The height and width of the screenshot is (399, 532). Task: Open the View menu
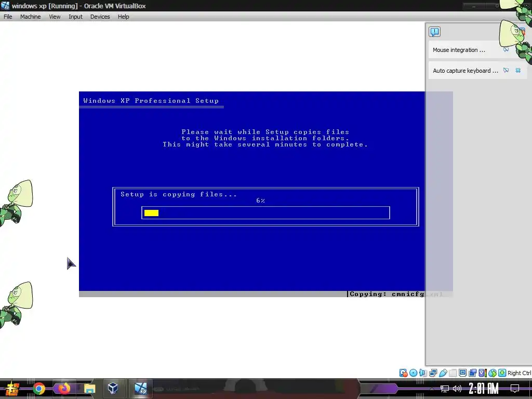coord(55,17)
